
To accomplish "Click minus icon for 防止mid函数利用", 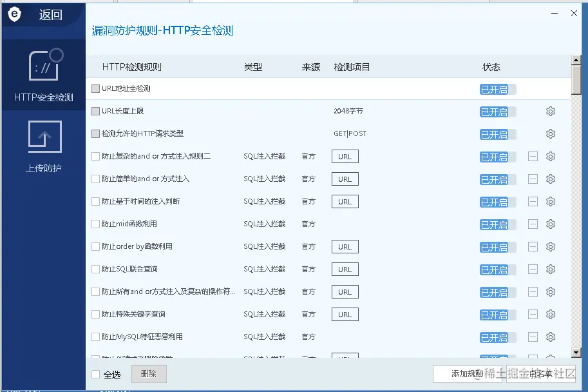I will 533,224.
